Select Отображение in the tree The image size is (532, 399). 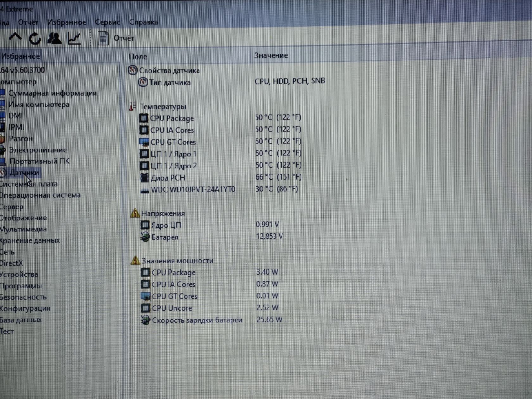point(23,218)
